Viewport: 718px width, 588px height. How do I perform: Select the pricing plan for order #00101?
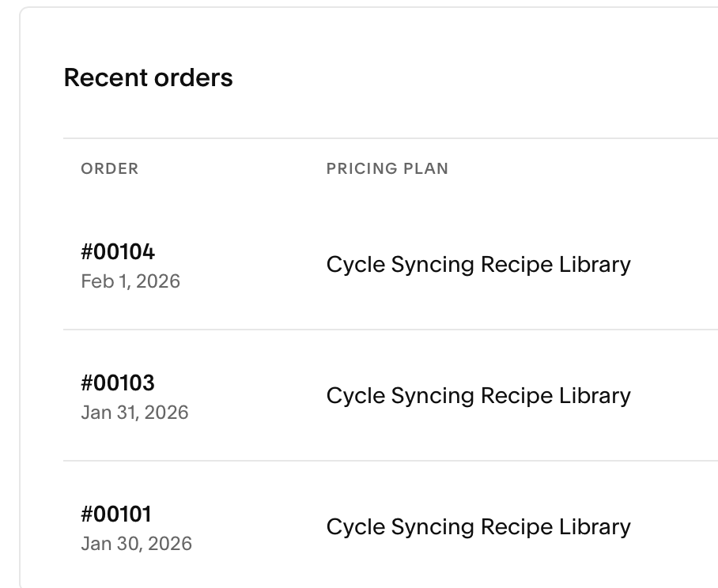(x=478, y=527)
